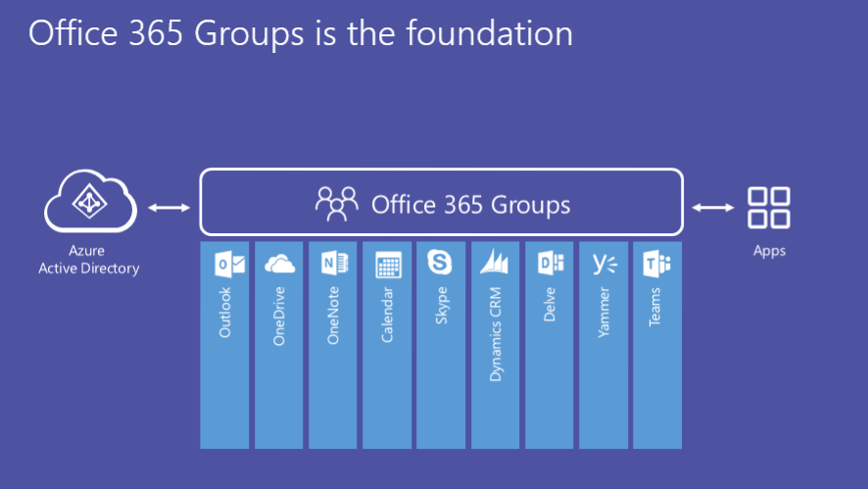The width and height of the screenshot is (868, 489).
Task: Click the "OneNote" vertical label
Action: [333, 316]
